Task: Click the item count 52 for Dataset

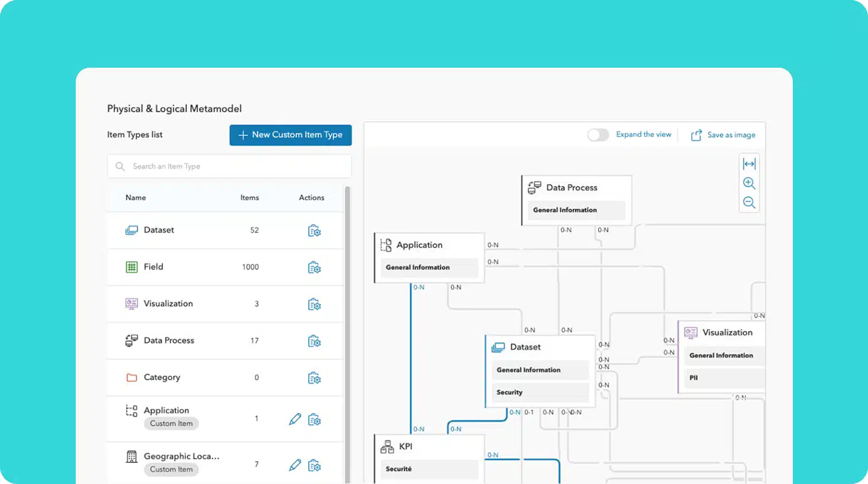Action: click(x=254, y=230)
